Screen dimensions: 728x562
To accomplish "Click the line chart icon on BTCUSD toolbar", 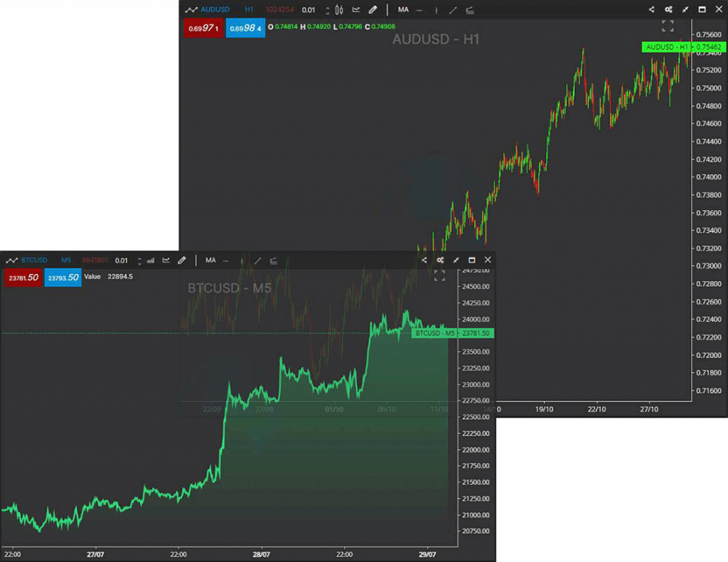I will (165, 260).
